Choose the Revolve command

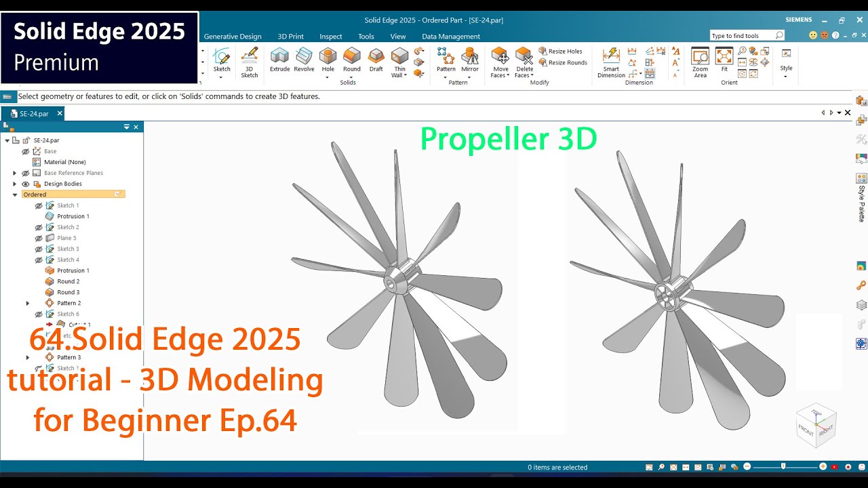[x=304, y=60]
